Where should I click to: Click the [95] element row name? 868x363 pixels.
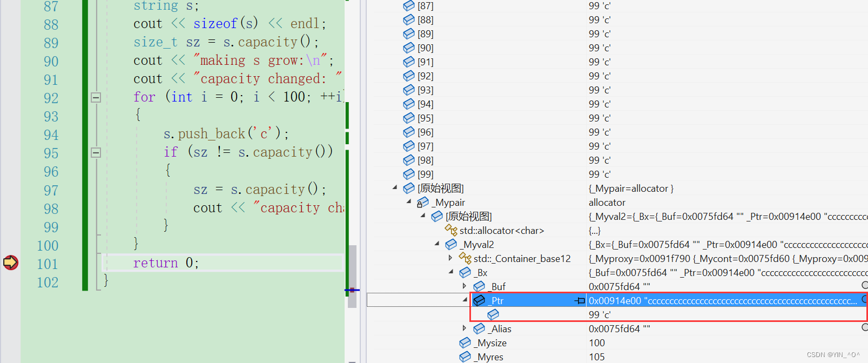[x=425, y=118]
